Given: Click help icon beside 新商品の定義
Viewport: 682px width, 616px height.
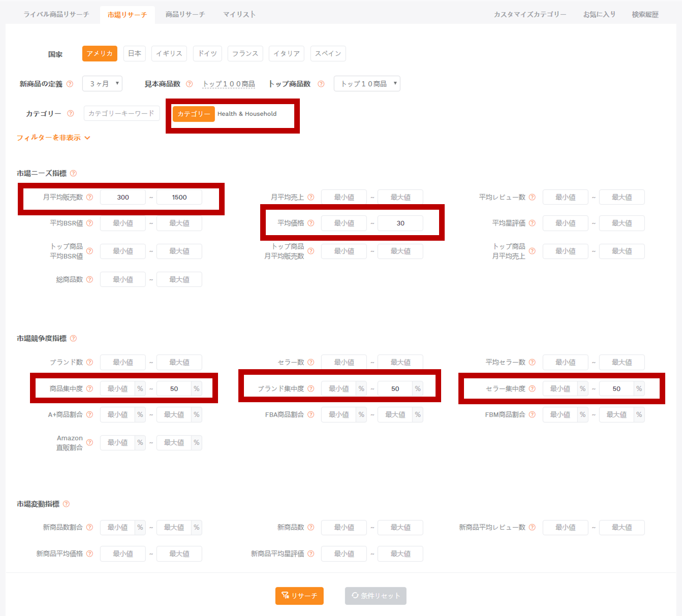Looking at the screenshot, I should click(70, 84).
